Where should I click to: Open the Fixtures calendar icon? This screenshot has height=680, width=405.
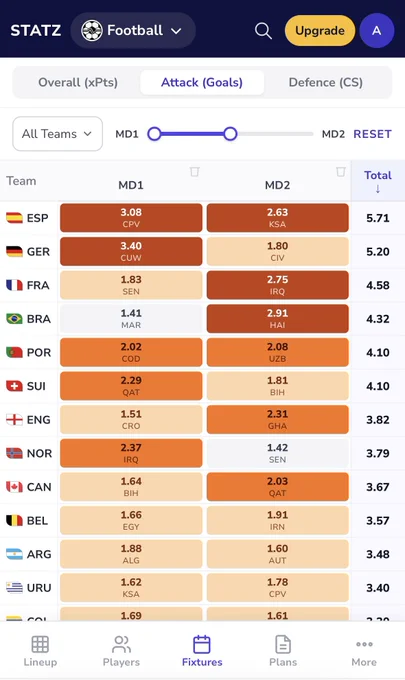[x=202, y=644]
